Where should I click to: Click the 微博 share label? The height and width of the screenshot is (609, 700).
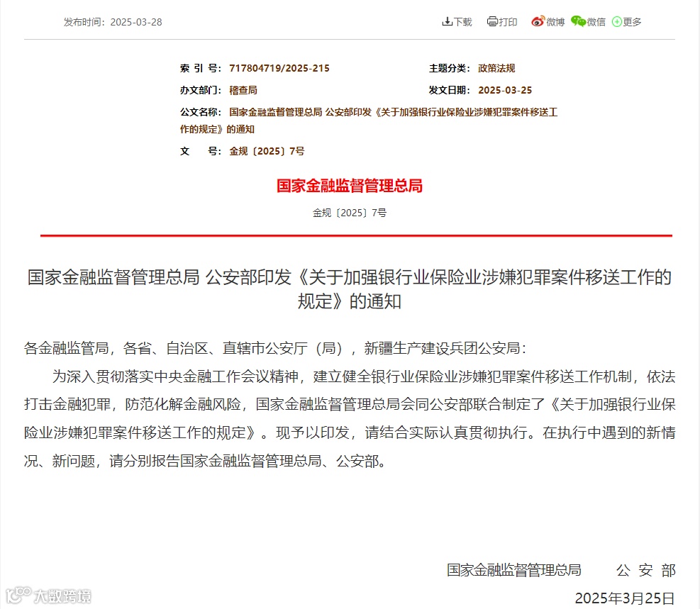(555, 22)
